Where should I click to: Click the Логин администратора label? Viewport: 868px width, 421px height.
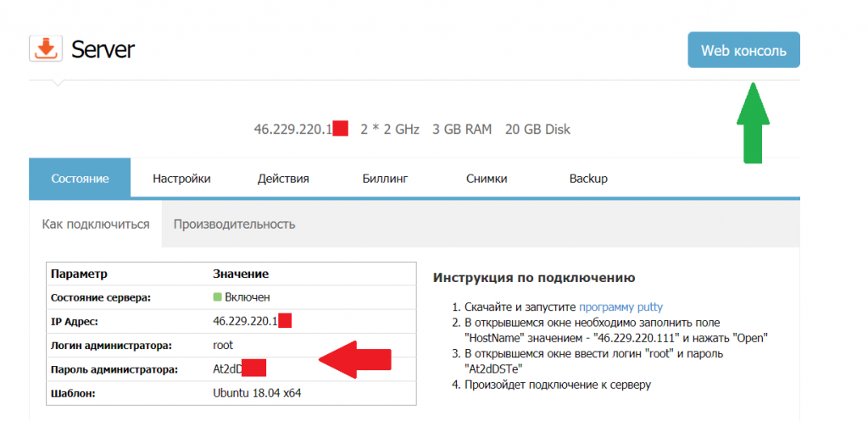[x=111, y=346]
